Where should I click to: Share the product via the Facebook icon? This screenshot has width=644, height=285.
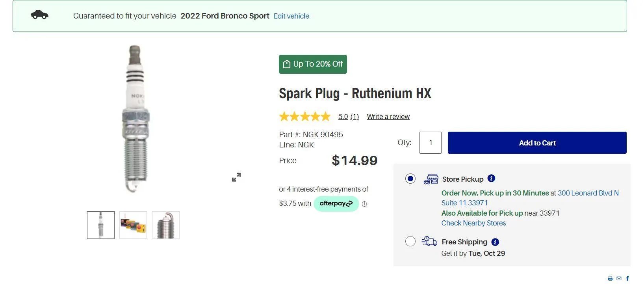point(627,278)
